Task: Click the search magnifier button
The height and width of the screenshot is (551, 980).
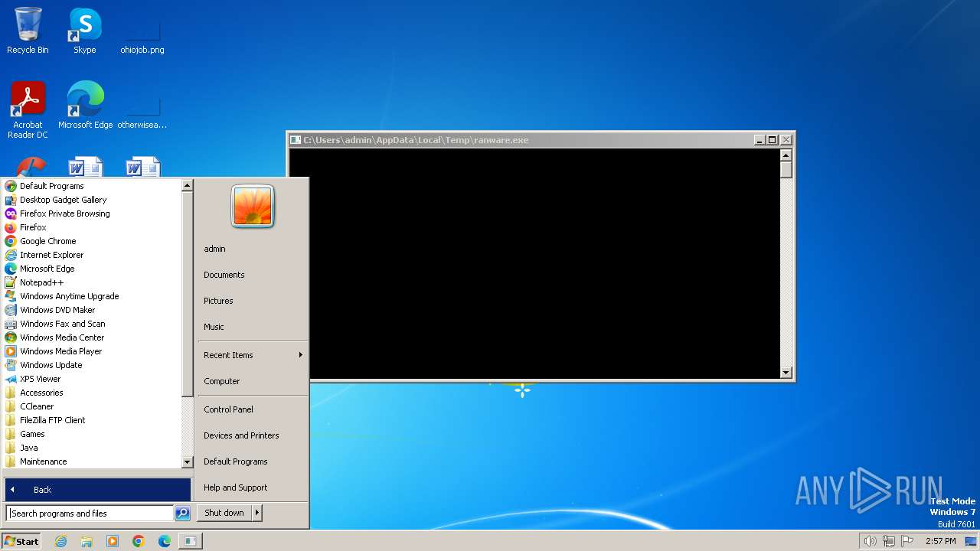Action: 182,514
